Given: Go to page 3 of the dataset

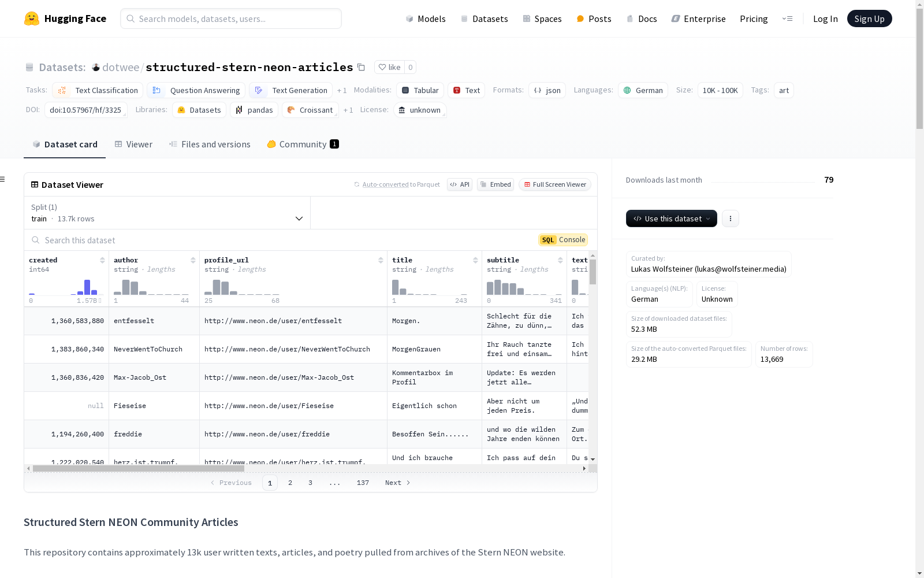Looking at the screenshot, I should pyautogui.click(x=310, y=483).
